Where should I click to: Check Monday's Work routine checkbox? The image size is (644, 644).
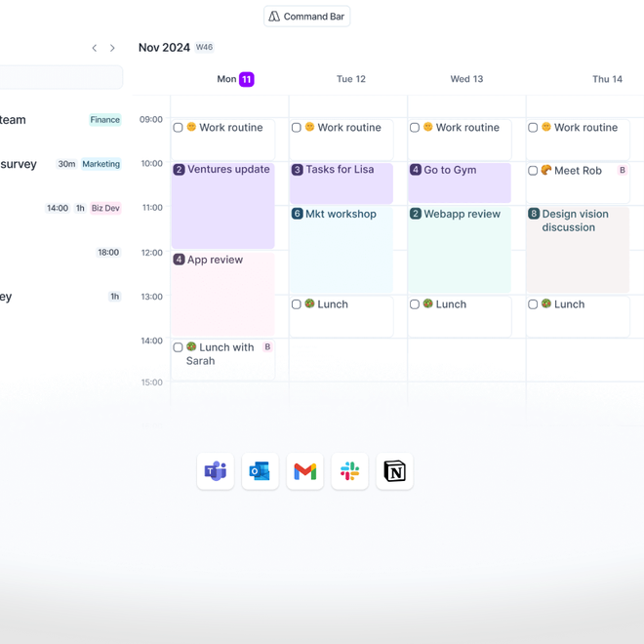[178, 127]
